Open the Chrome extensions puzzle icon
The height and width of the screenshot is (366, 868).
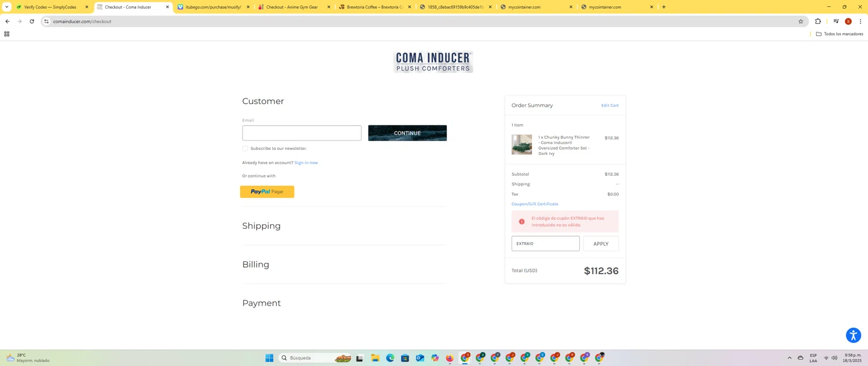818,21
